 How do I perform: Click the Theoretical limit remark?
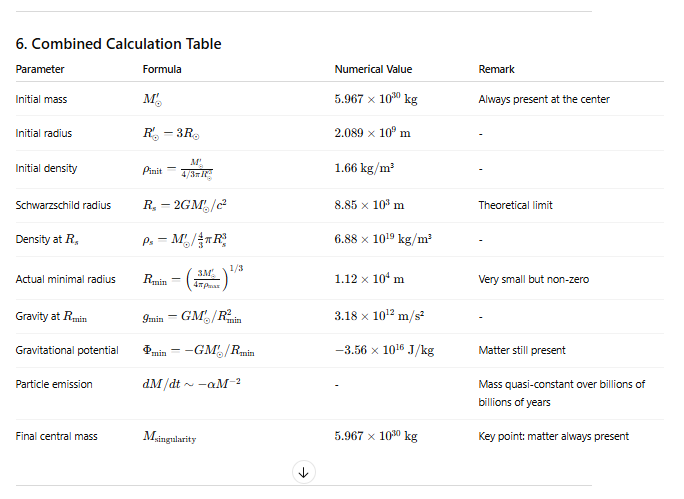click(x=515, y=205)
